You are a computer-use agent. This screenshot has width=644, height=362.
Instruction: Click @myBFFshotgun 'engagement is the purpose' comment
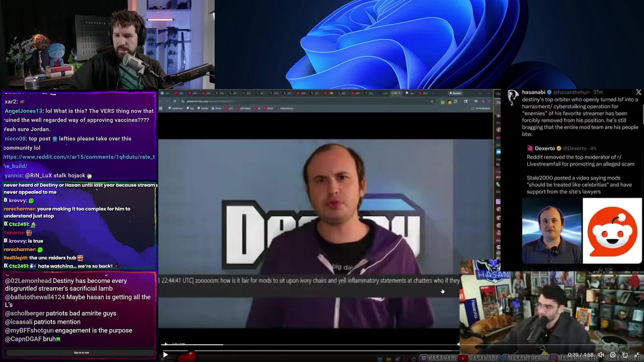point(68,330)
